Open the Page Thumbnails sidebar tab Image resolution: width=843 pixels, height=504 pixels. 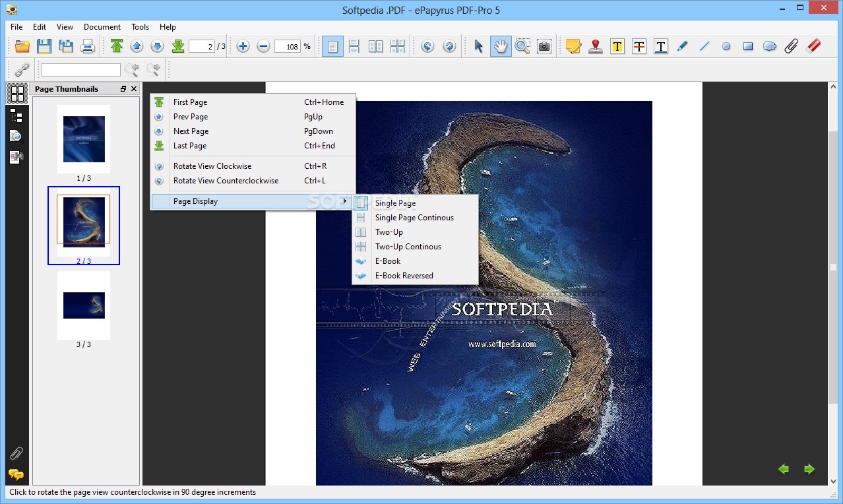pos(17,94)
